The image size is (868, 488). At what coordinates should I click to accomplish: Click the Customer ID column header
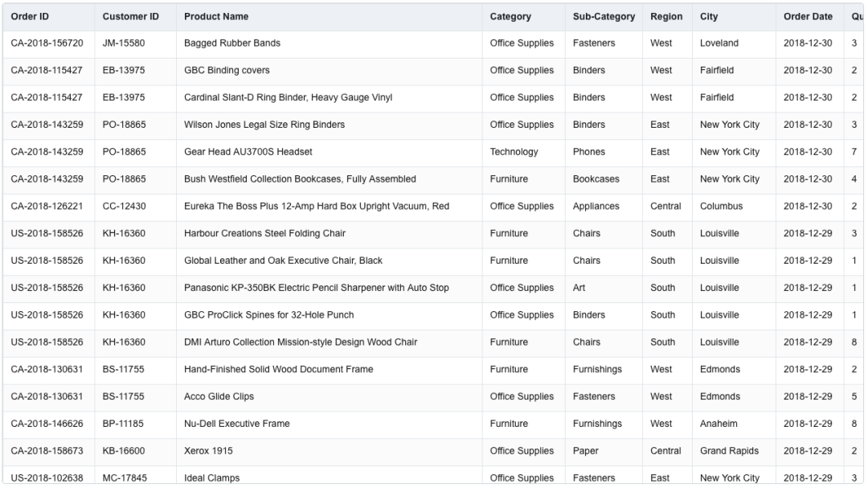[130, 17]
